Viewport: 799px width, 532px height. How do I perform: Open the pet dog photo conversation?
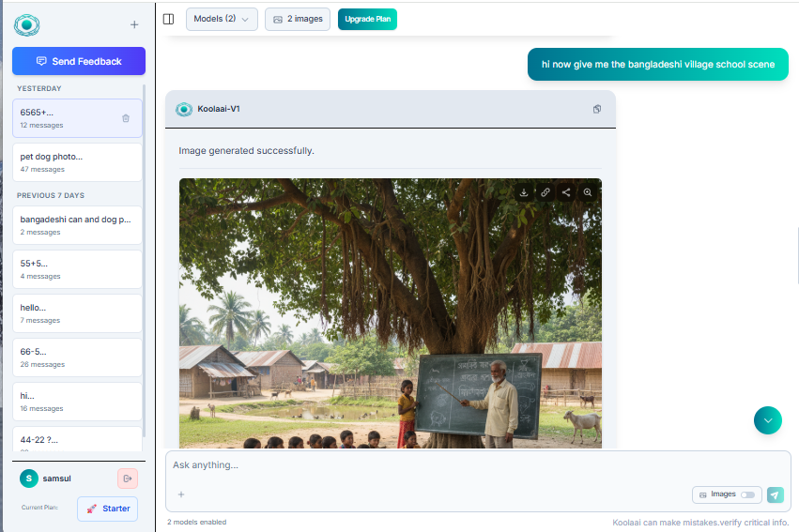coord(77,161)
